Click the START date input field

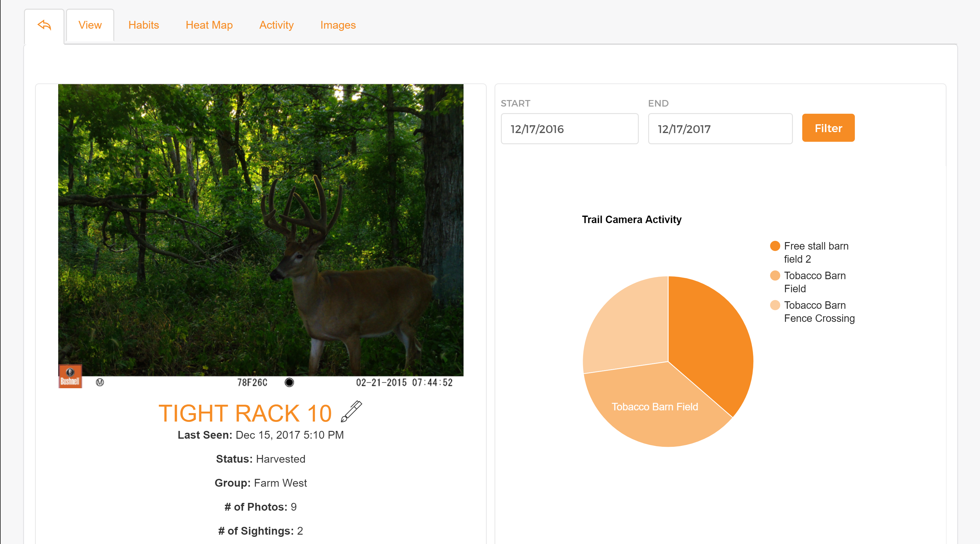pyautogui.click(x=569, y=129)
